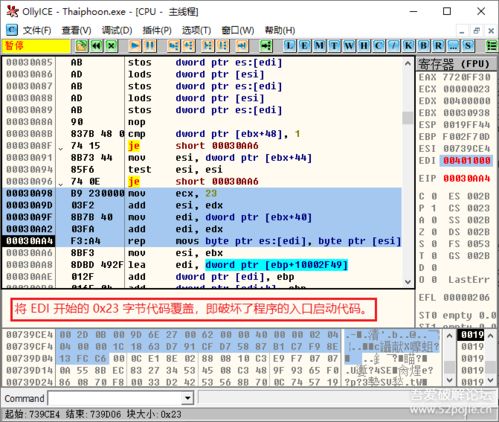The image size is (499, 422).
Task: Open Executable modules with E button
Action: pos(304,46)
